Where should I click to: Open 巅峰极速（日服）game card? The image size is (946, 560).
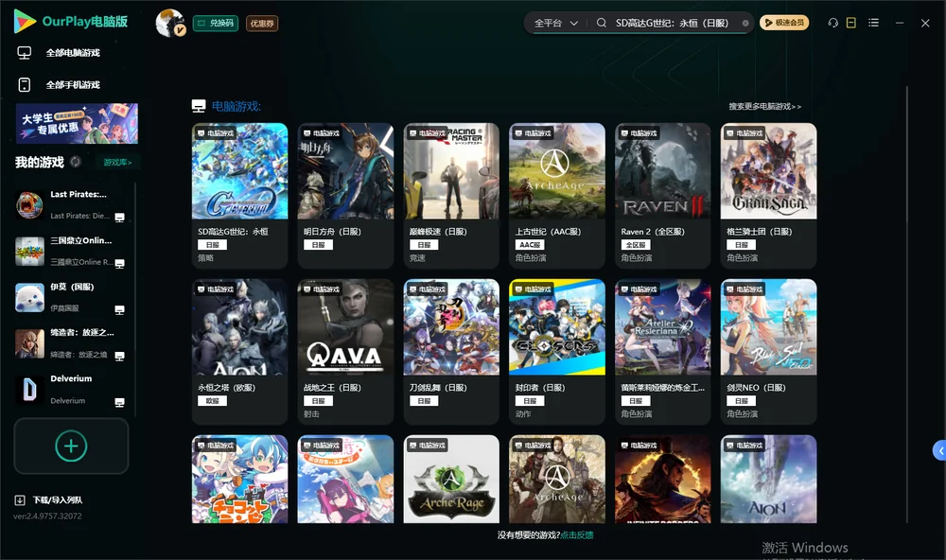[451, 196]
